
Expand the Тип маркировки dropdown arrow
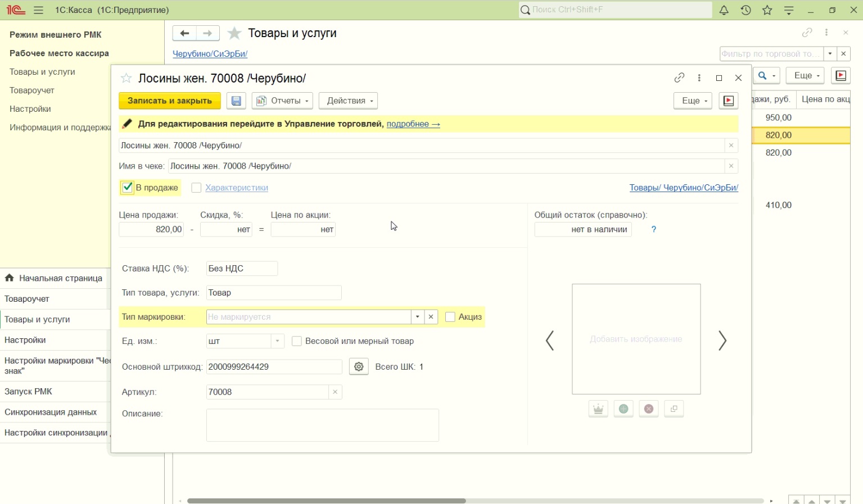[417, 317]
